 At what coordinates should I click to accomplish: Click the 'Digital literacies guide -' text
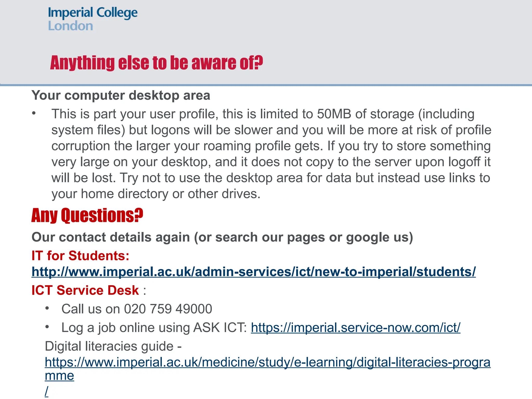pos(113,346)
